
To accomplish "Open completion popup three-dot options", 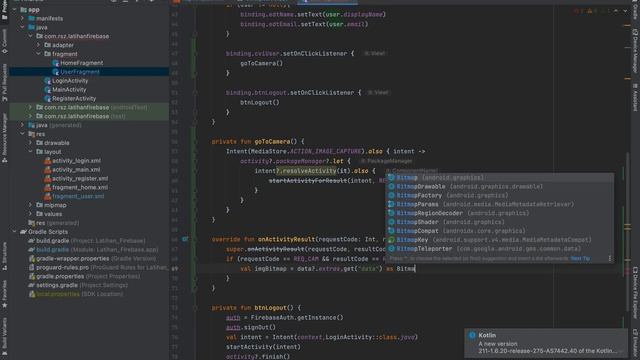I will pos(609,258).
